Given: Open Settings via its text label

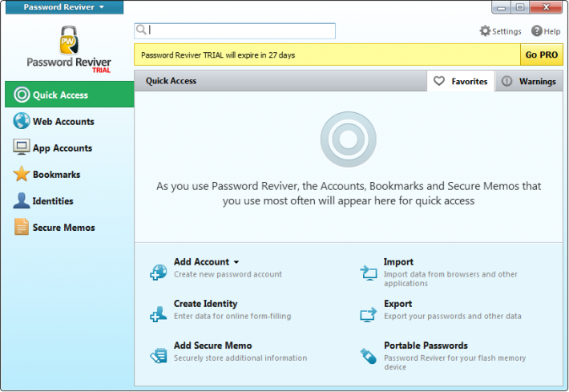Looking at the screenshot, I should (x=506, y=31).
